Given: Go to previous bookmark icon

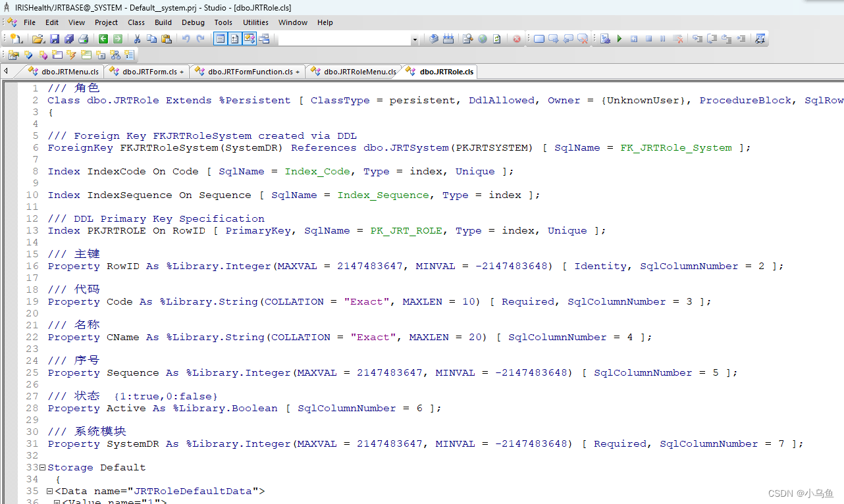Looking at the screenshot, I should coord(568,39).
